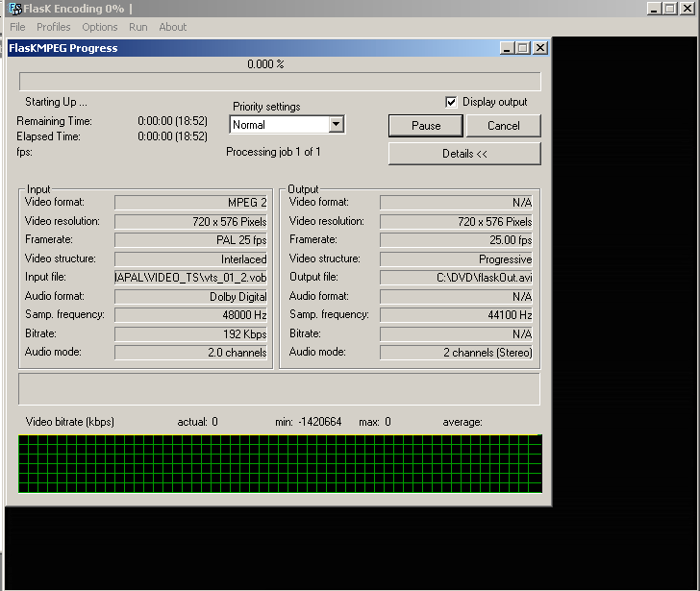Screen dimensions: 700x591
Task: Open the Profiles menu
Action: click(54, 27)
